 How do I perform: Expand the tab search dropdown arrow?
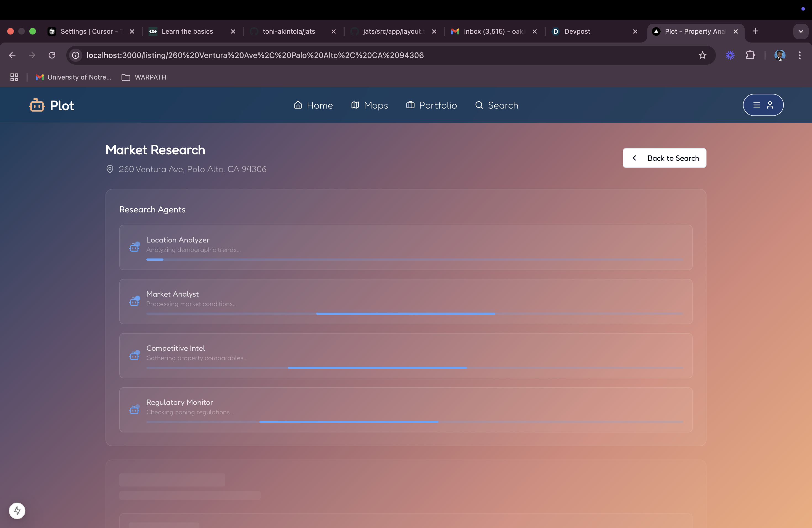800,31
